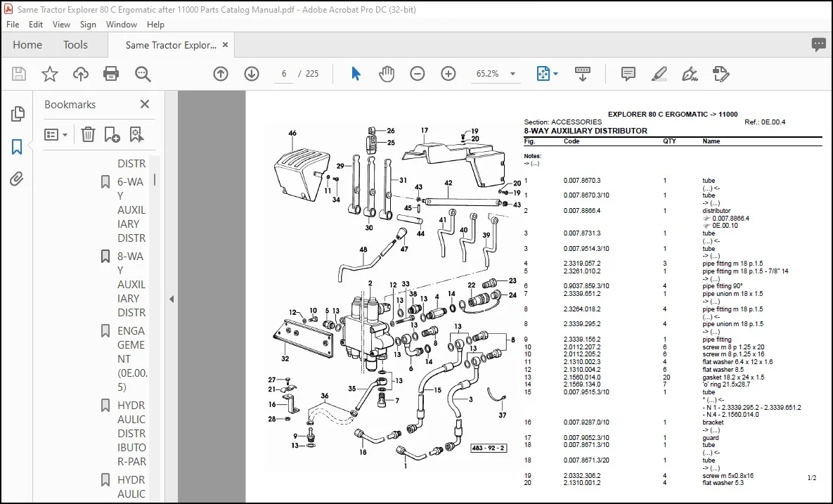Zoom in with the plus button
The height and width of the screenshot is (504, 833).
click(448, 74)
